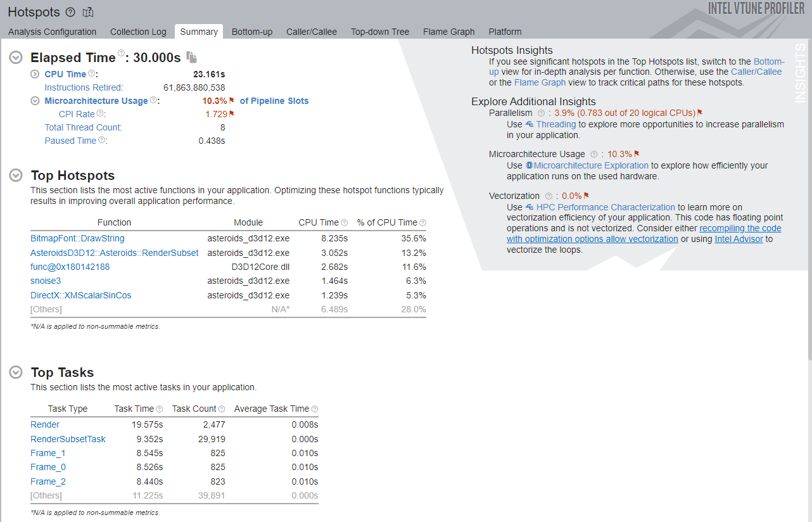The height and width of the screenshot is (522, 812).
Task: Click the Vectorization help icon
Action: tap(548, 196)
